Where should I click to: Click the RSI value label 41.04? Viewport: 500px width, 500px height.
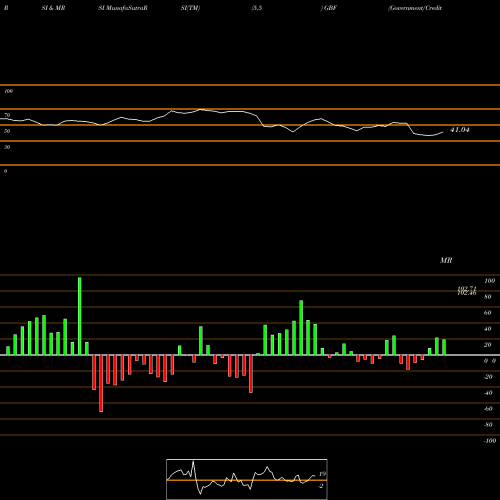coord(460,130)
